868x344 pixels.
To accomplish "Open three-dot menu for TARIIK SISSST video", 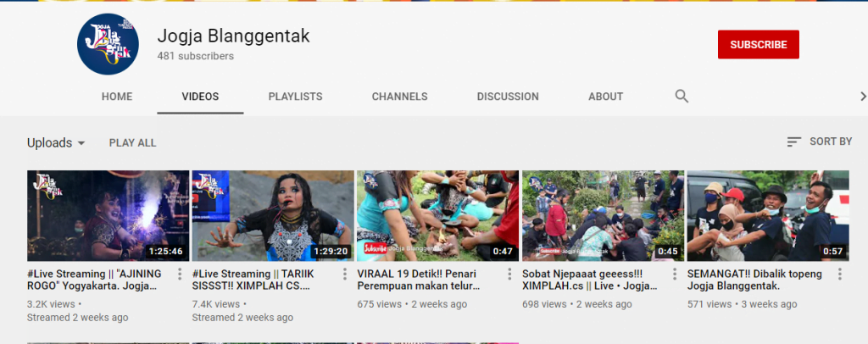I will point(344,274).
